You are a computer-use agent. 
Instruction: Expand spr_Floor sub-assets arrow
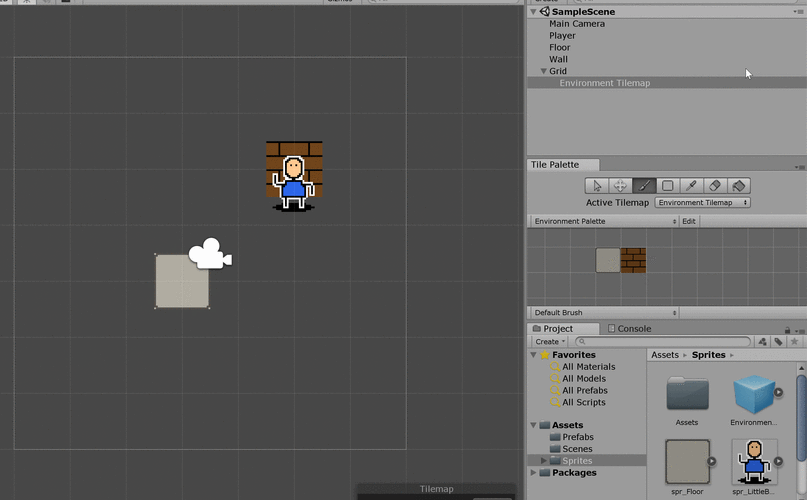[711, 461]
